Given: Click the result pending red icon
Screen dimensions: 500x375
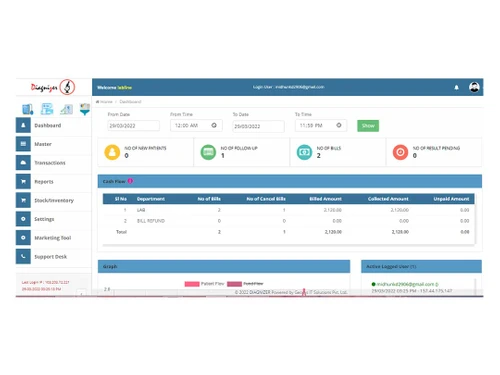Looking at the screenshot, I should 400,152.
